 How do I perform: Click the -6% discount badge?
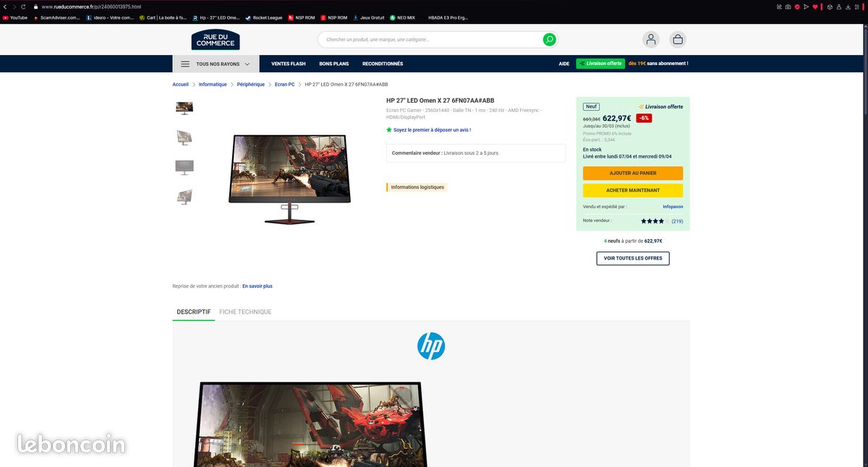coord(644,118)
